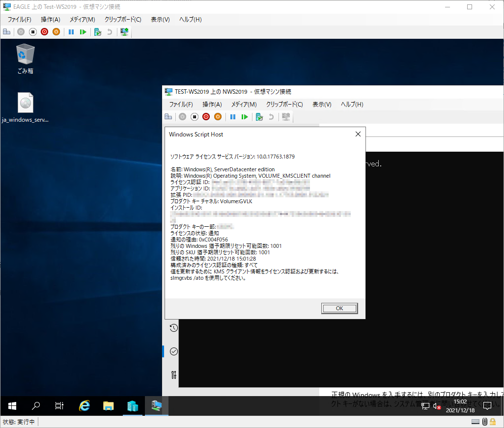
Task: Click the checkmark circle icon in inner sidebar
Action: point(173,351)
